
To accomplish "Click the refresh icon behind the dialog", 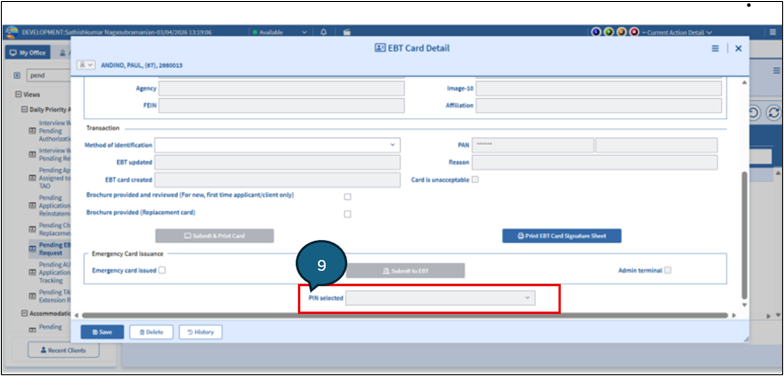I will pos(773,113).
